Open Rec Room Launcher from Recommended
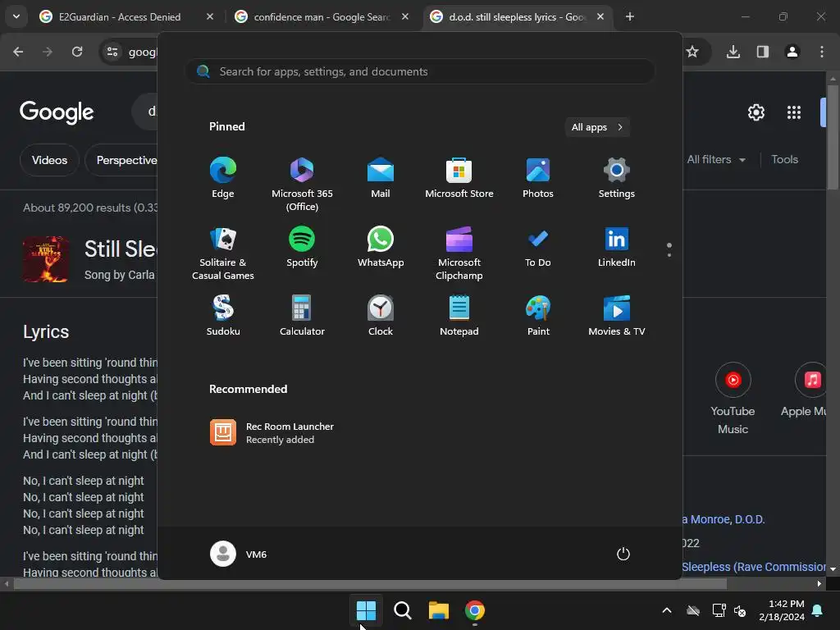840x630 pixels. click(x=272, y=432)
